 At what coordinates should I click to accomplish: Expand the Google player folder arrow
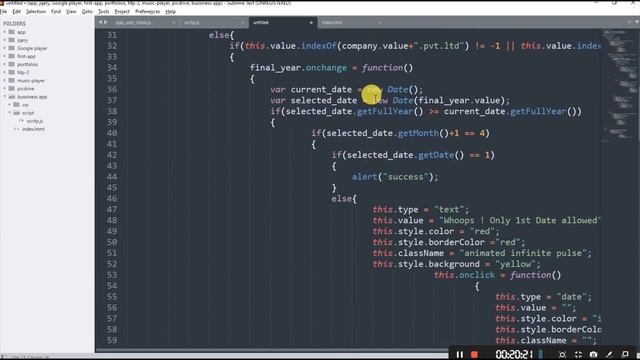pos(5,48)
